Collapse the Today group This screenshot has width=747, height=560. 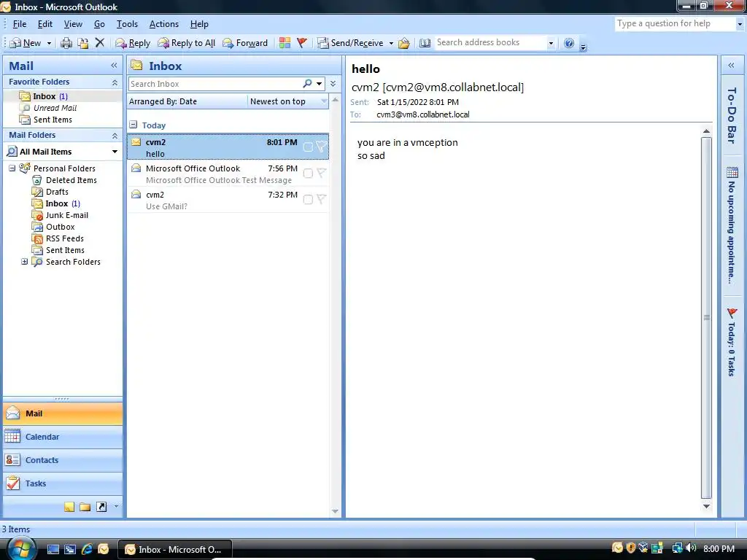[133, 125]
